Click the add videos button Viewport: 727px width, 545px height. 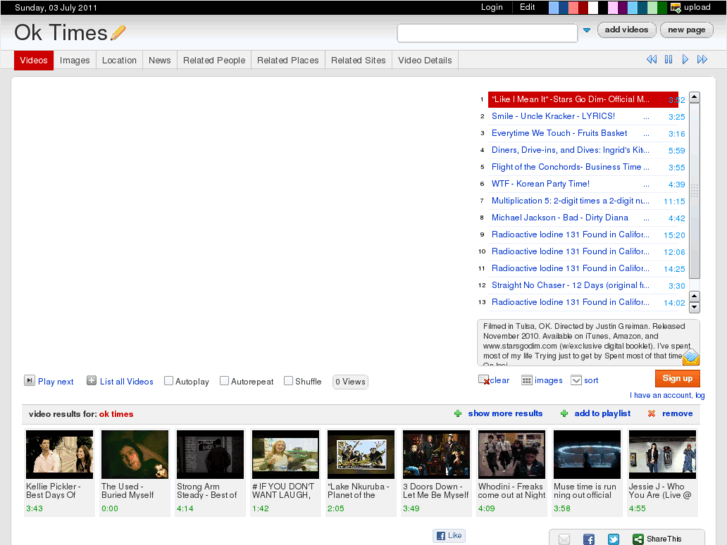point(626,30)
